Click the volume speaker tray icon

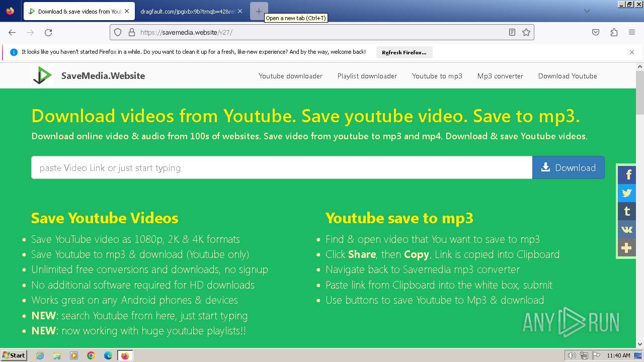coord(572,355)
